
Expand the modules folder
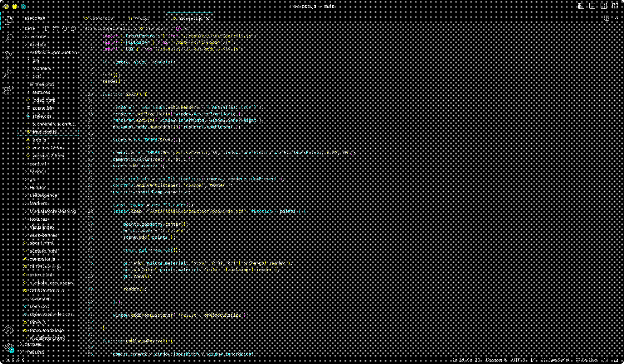tap(41, 68)
